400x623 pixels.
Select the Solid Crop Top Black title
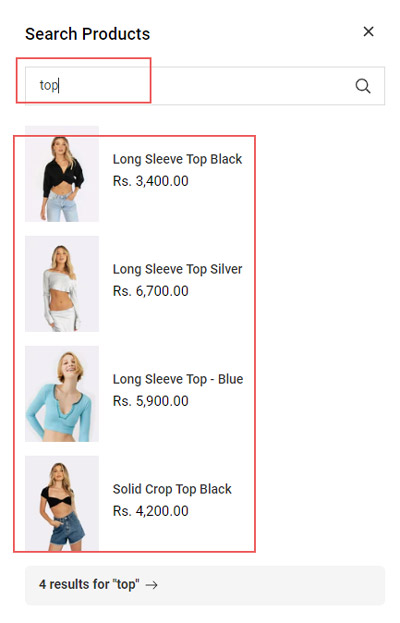click(x=172, y=489)
